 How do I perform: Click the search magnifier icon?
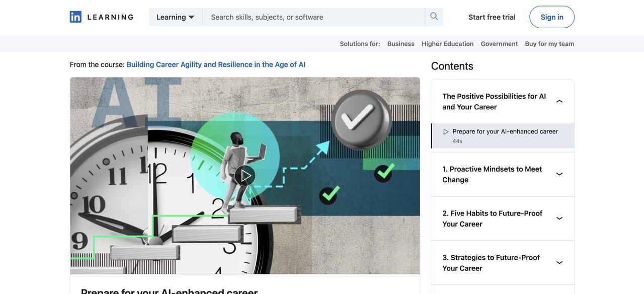(x=434, y=17)
